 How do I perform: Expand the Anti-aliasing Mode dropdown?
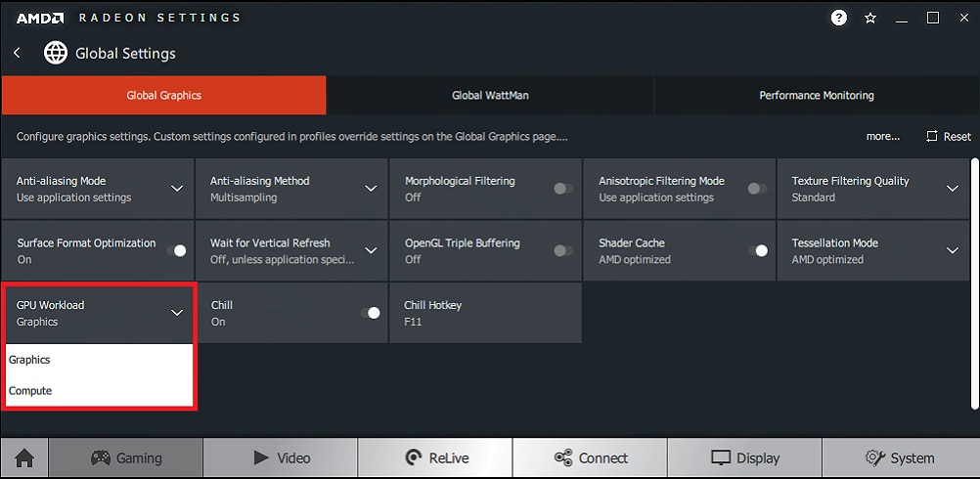tap(177, 189)
